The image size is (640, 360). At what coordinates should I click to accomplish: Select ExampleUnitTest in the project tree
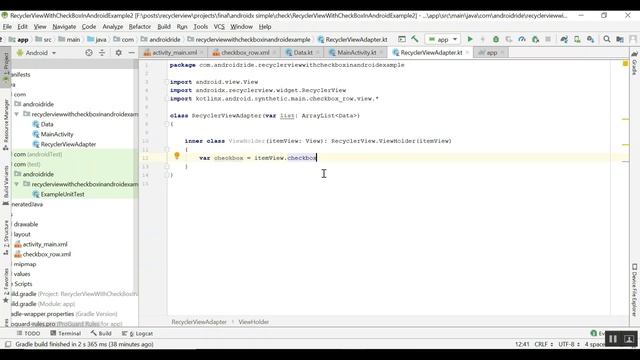pos(62,194)
